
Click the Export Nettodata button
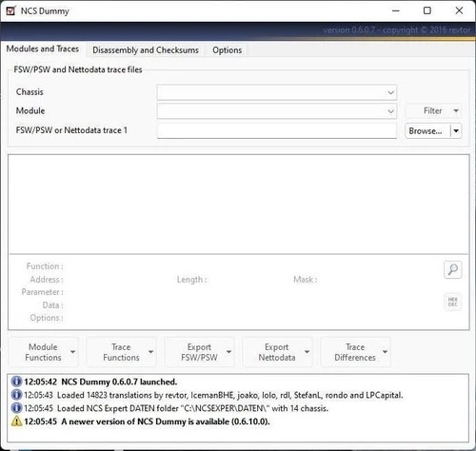277,352
